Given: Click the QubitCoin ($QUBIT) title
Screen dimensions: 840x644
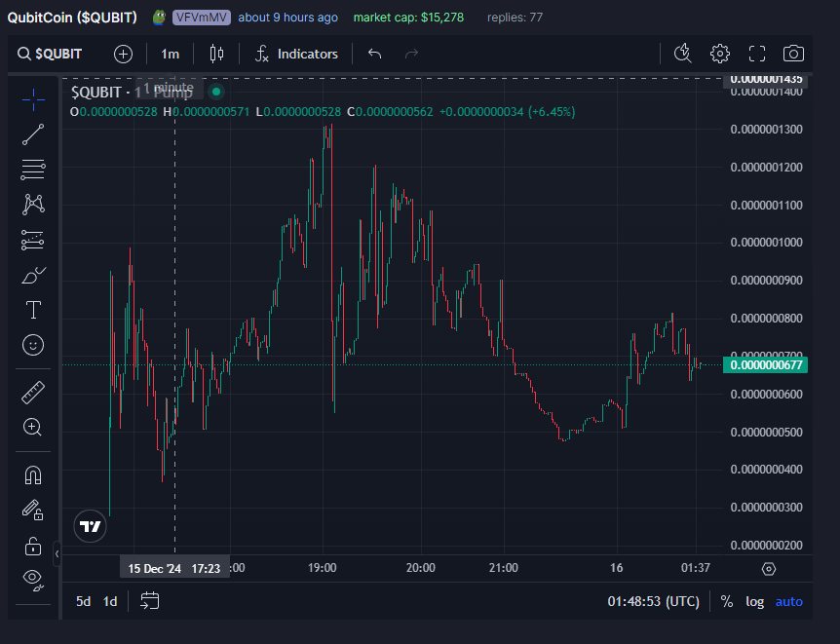Looking at the screenshot, I should (72, 18).
